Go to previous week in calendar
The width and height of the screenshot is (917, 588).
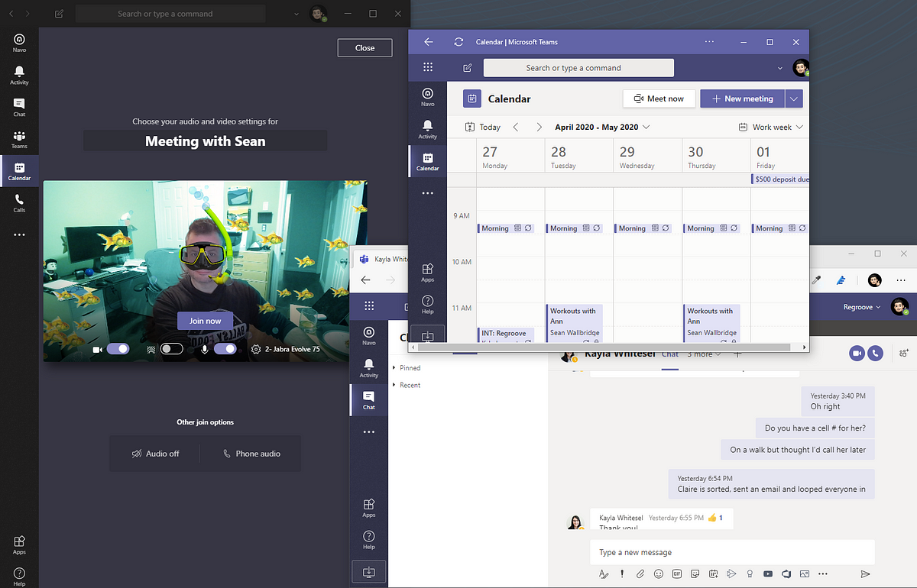[516, 127]
